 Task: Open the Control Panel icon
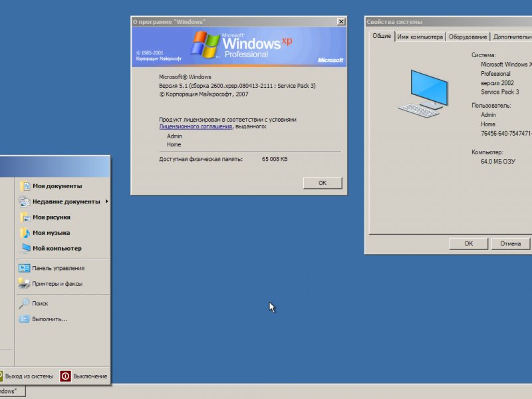coord(24,268)
